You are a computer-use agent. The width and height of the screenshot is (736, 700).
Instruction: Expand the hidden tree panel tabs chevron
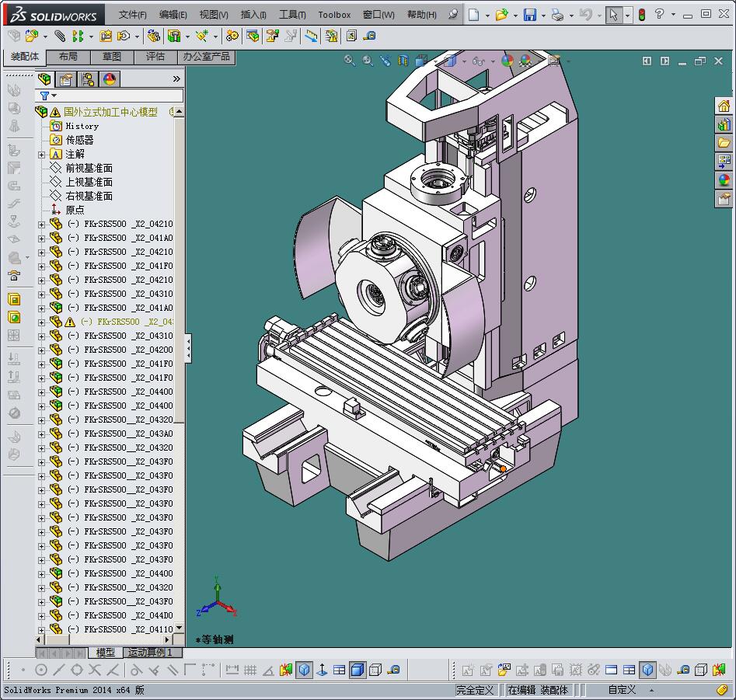pyautogui.click(x=176, y=78)
